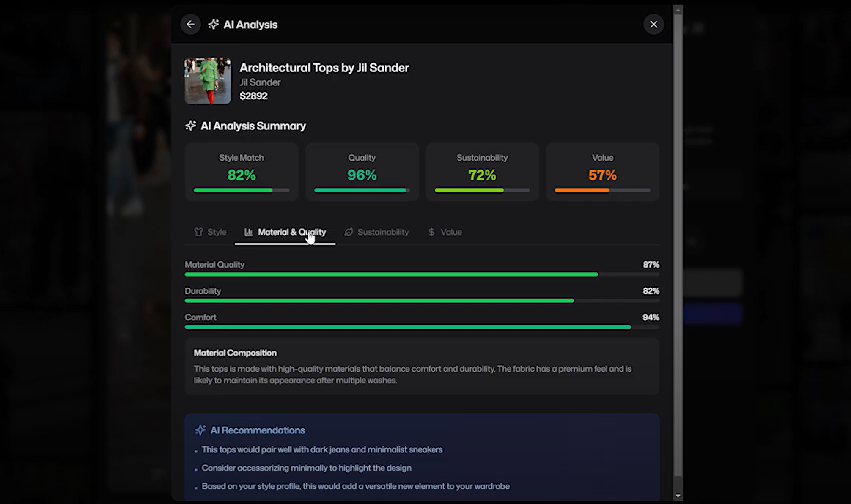Click the bar chart icon on Material tab
The height and width of the screenshot is (504, 851).
(x=249, y=232)
